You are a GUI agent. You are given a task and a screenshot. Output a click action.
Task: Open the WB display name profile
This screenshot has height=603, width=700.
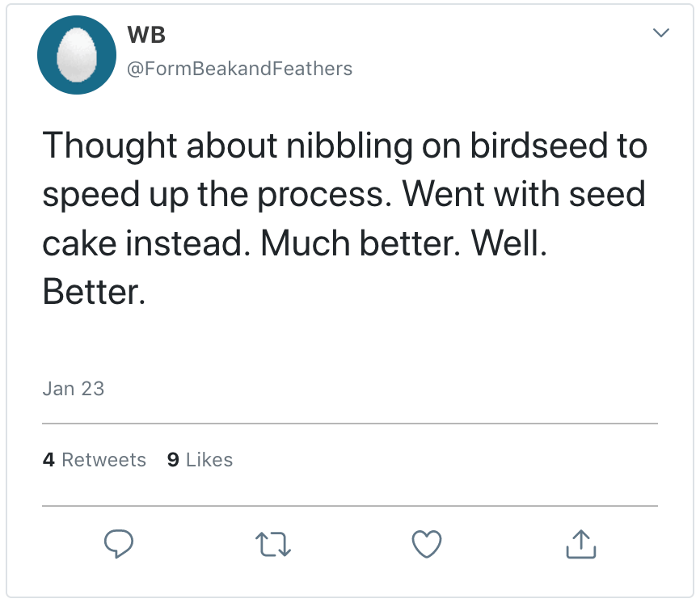click(146, 35)
